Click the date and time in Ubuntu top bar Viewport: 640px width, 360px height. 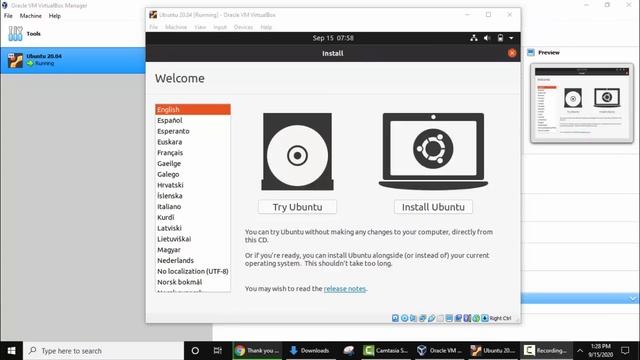point(333,38)
